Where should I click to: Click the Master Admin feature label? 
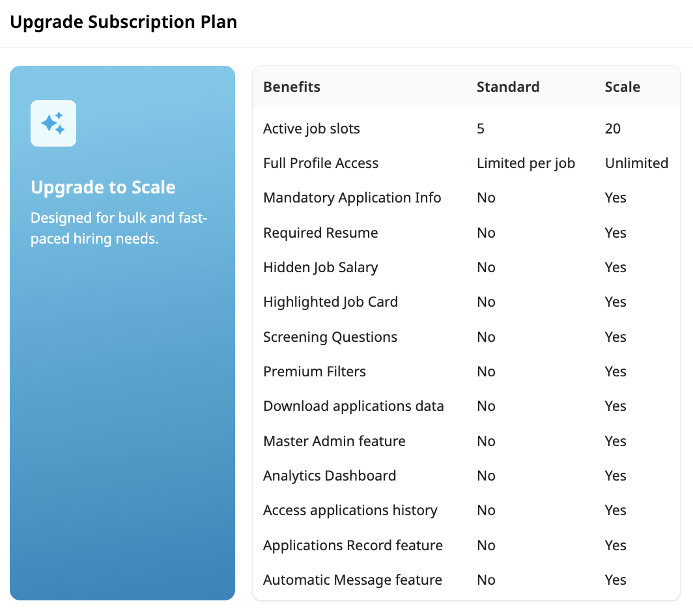click(334, 441)
